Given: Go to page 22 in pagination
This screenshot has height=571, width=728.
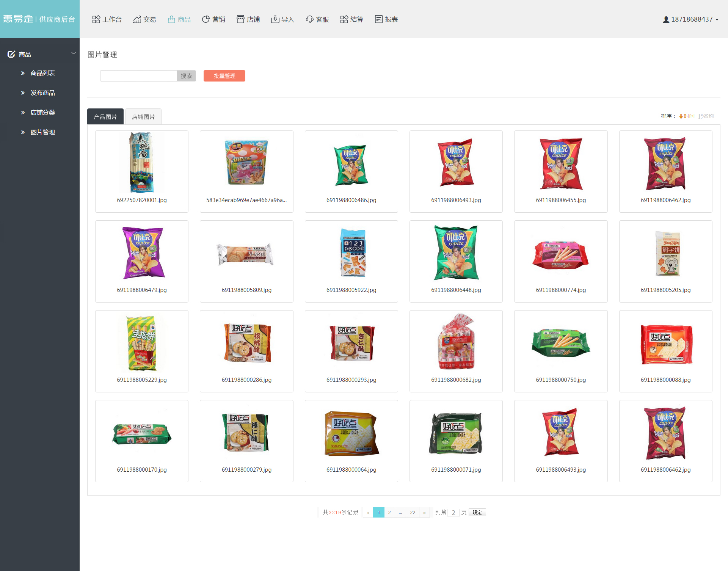Looking at the screenshot, I should (413, 512).
